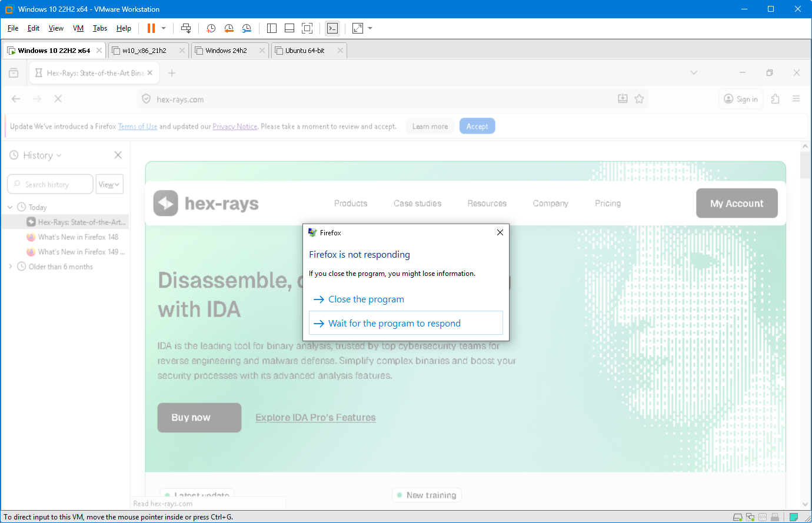Open the VMware View menu
The image size is (812, 523).
[x=56, y=28]
